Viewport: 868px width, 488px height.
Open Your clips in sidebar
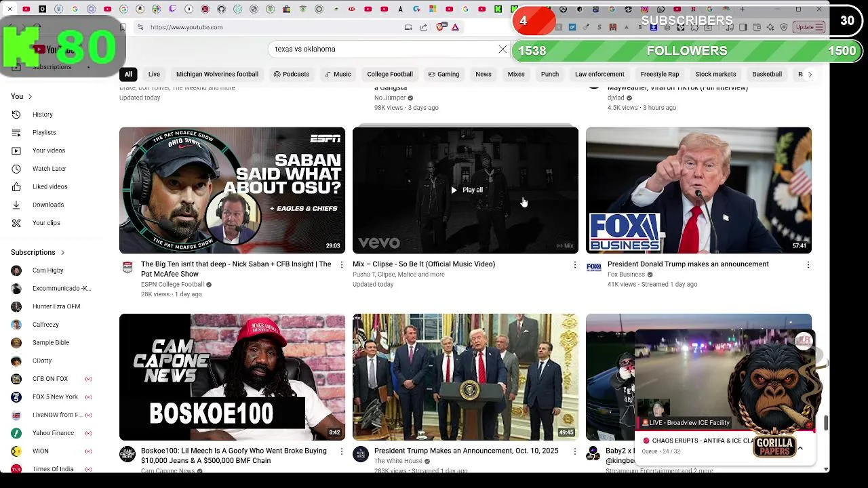46,223
